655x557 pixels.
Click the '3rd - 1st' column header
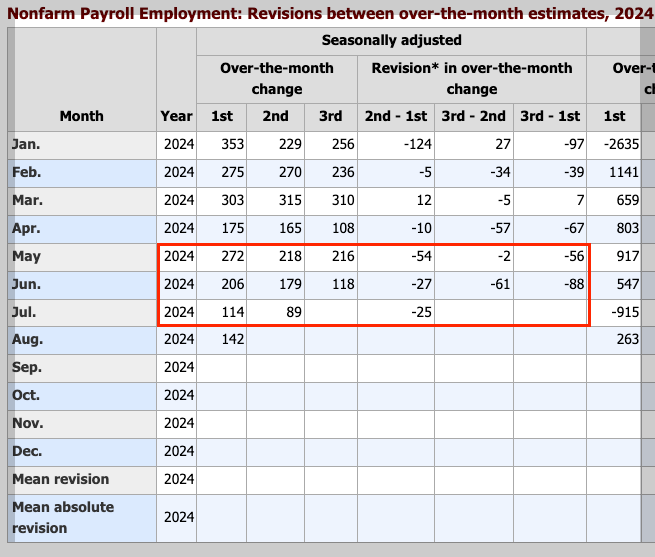550,116
